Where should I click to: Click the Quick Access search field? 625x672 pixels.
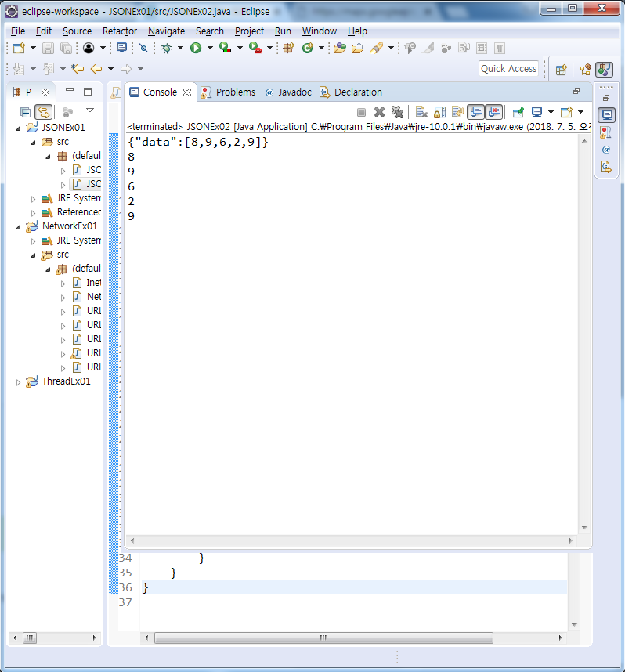(508, 69)
